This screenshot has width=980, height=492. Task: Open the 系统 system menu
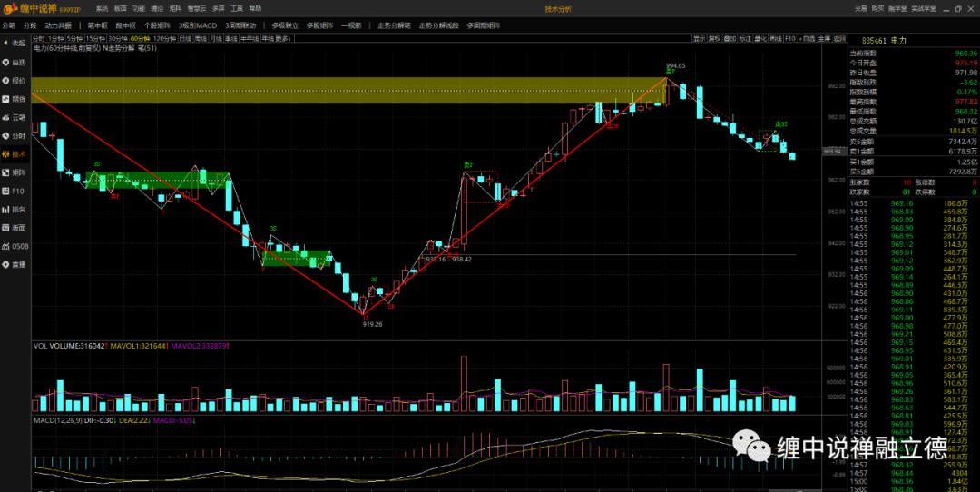point(102,9)
